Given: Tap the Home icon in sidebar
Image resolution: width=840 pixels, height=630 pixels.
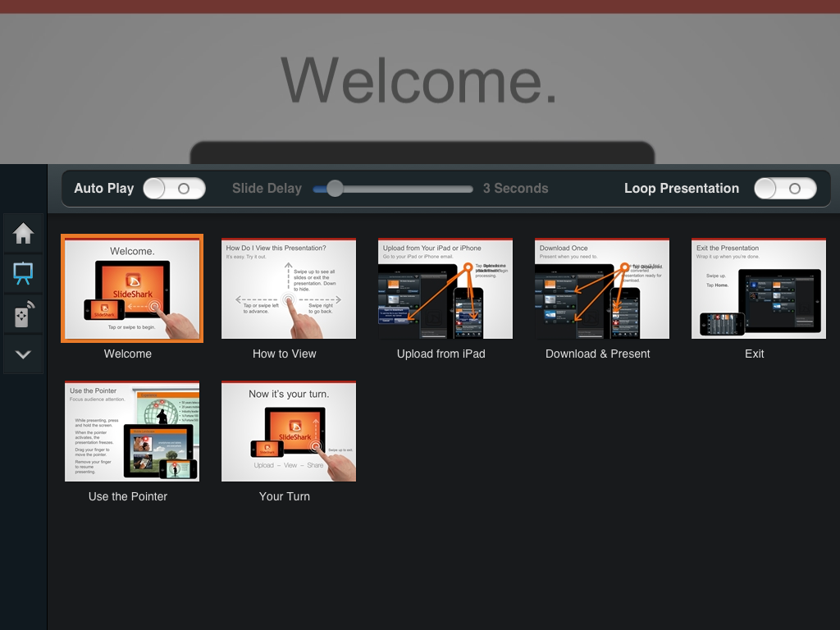Looking at the screenshot, I should tap(23, 234).
